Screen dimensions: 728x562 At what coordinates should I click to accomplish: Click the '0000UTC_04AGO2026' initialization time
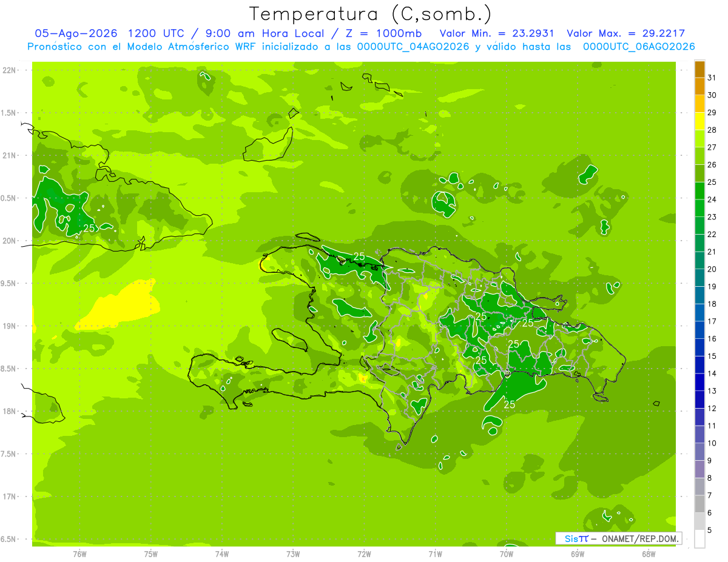pos(414,47)
